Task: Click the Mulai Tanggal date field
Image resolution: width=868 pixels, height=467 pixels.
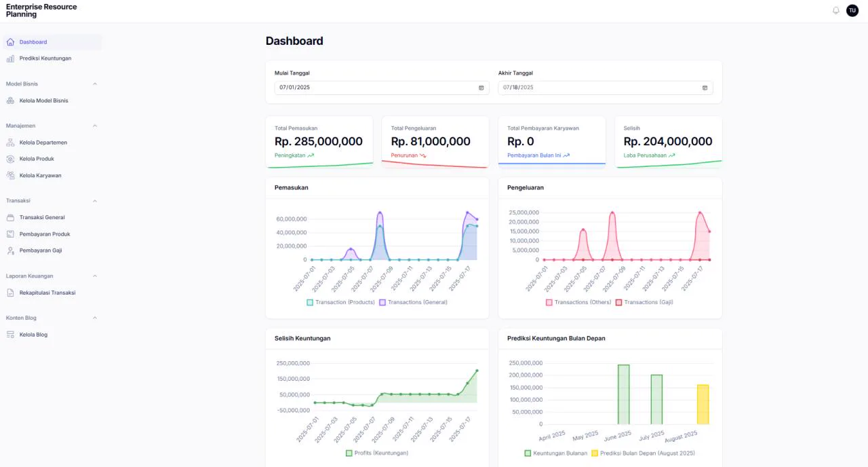Action: [382, 88]
